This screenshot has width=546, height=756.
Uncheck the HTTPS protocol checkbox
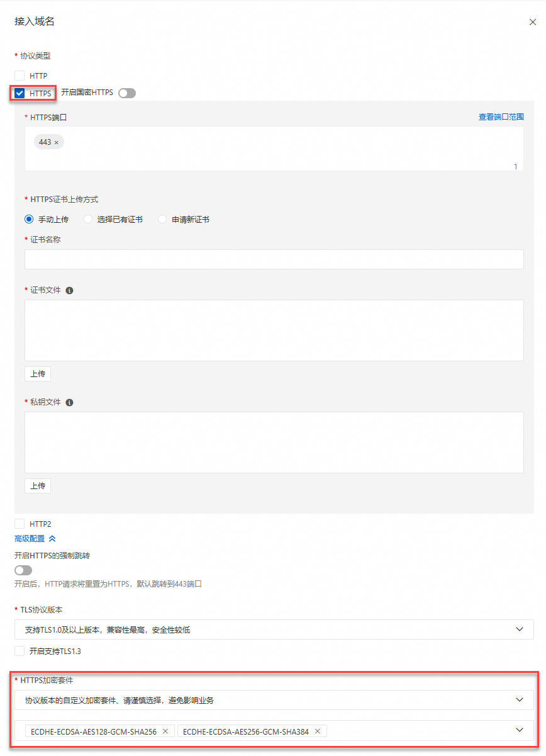click(x=19, y=93)
